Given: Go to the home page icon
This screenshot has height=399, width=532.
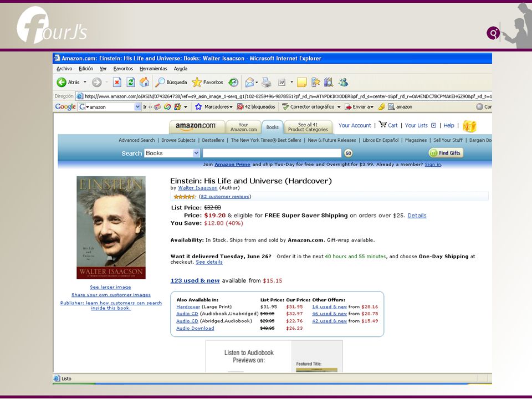Looking at the screenshot, I should [x=145, y=82].
